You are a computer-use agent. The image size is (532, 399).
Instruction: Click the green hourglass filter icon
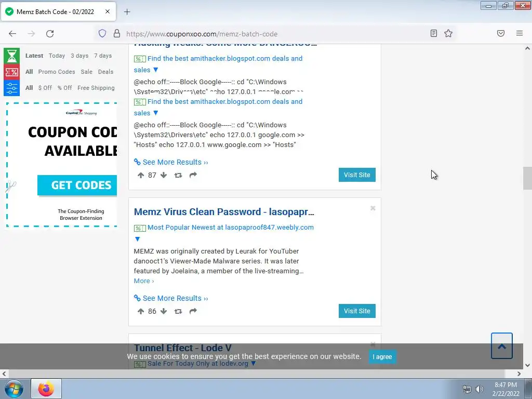tap(11, 56)
